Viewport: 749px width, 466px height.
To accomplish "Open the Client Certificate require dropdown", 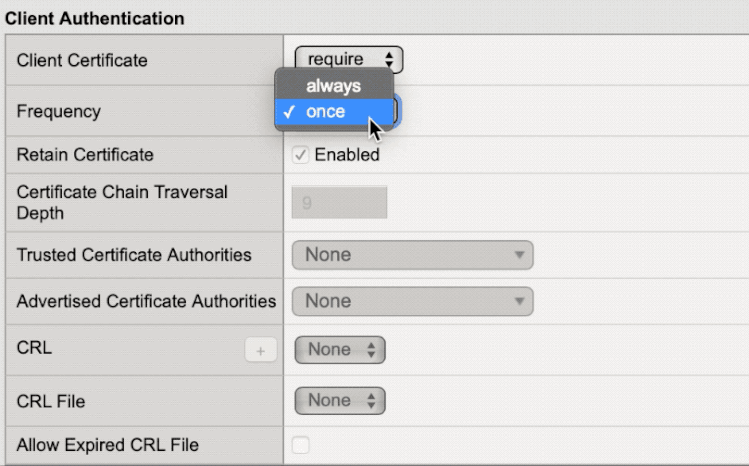I will pyautogui.click(x=348, y=60).
